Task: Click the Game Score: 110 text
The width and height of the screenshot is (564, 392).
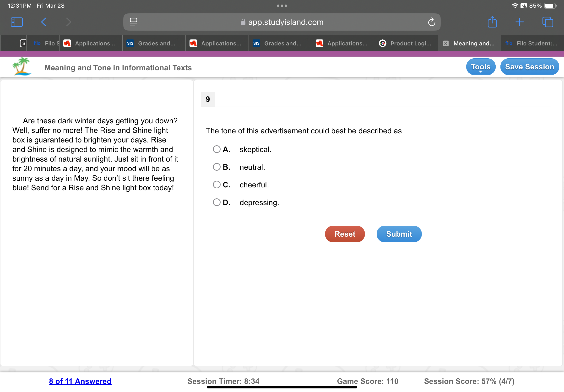Action: click(x=368, y=381)
